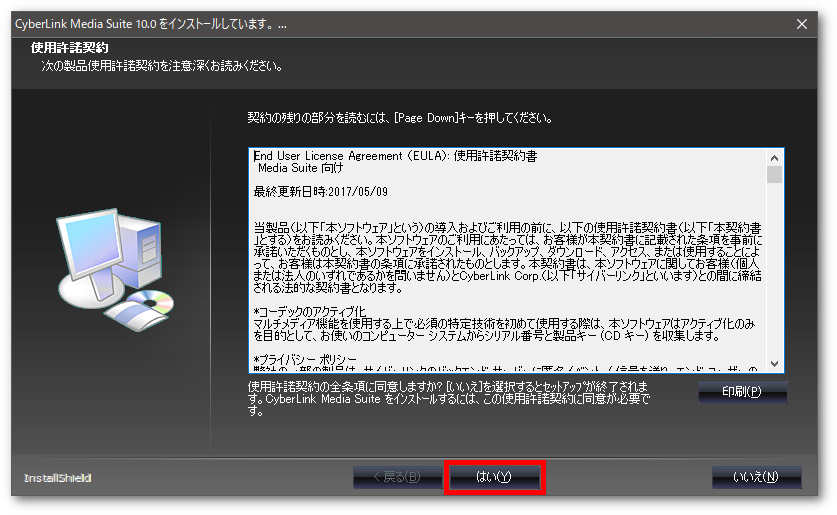Close the CyberLink Media Suite installer window
The image size is (837, 515).
click(802, 24)
